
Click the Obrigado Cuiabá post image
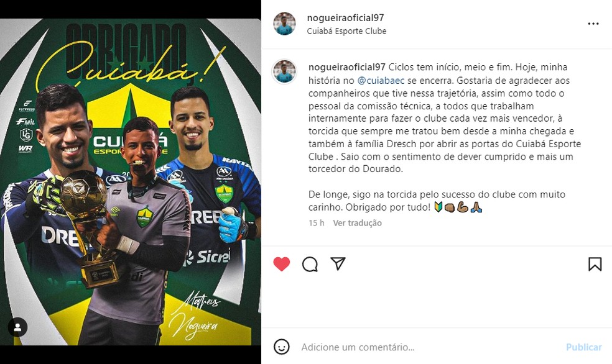(131, 182)
